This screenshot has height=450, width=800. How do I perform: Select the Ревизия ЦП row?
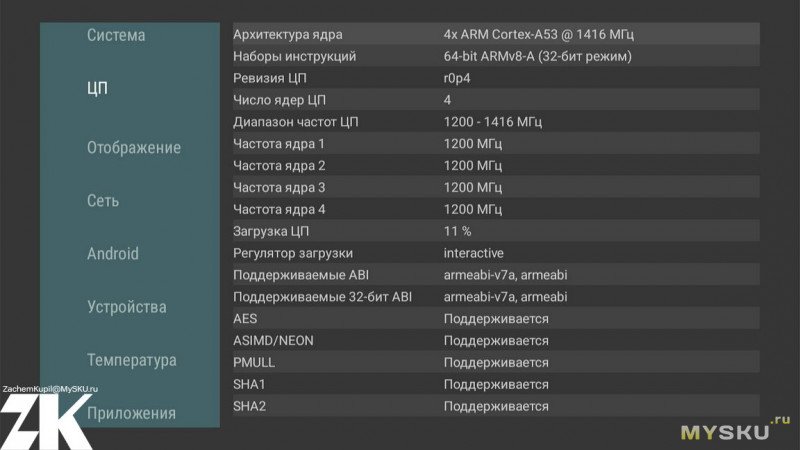496,78
